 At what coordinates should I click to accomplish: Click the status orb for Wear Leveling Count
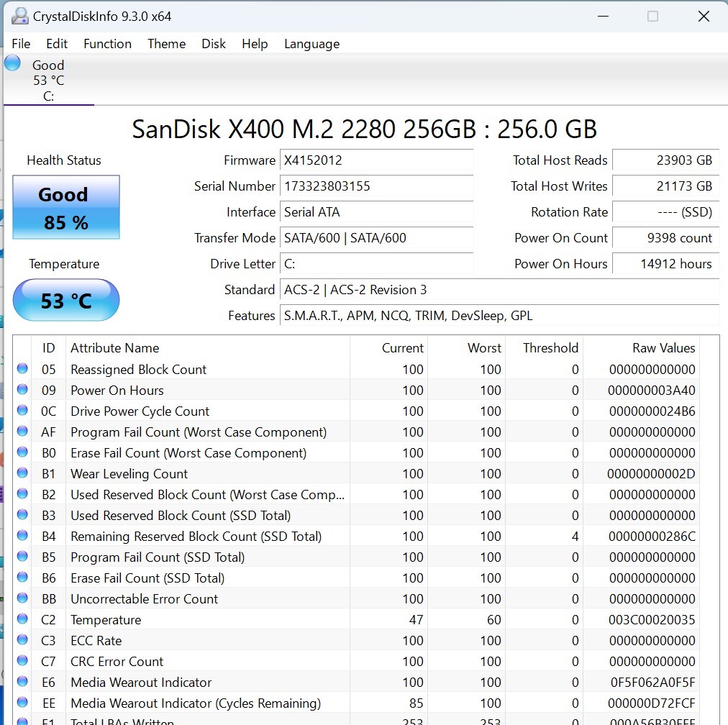pos(22,473)
